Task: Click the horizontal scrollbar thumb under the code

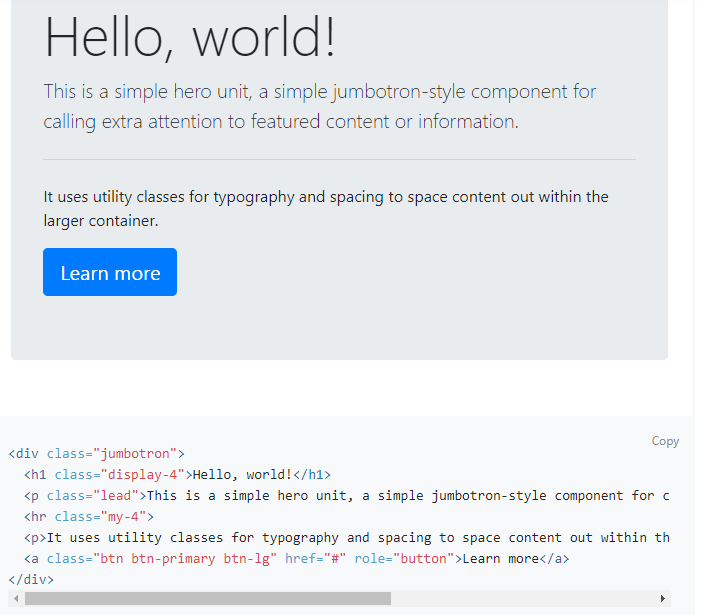Action: (x=208, y=598)
